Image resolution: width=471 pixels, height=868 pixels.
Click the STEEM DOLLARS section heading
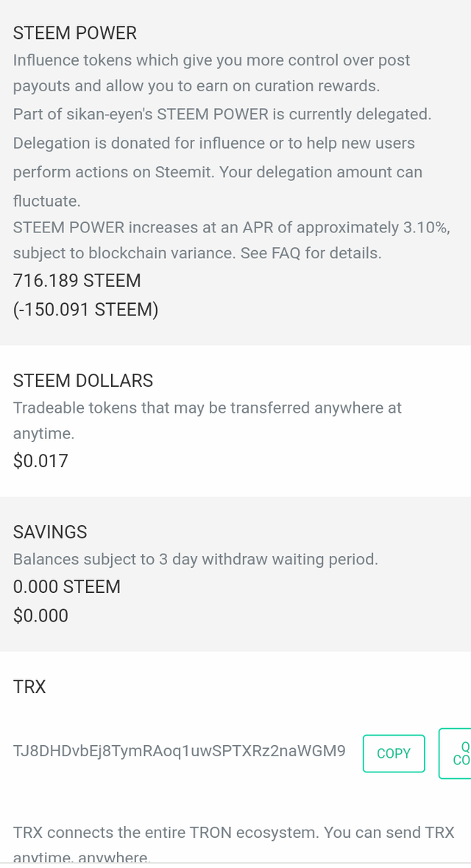click(83, 381)
